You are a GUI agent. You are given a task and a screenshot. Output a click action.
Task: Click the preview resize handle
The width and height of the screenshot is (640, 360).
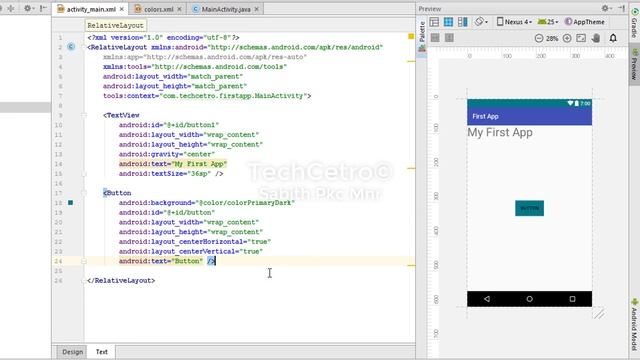(599, 313)
